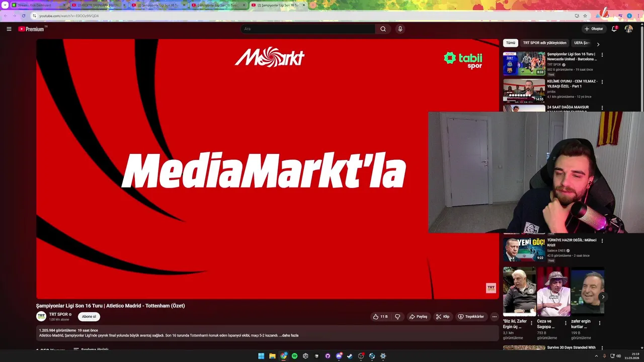
Task: Open Kelime Oyunu Cem Yılmaz thumbnail
Action: [x=524, y=90]
